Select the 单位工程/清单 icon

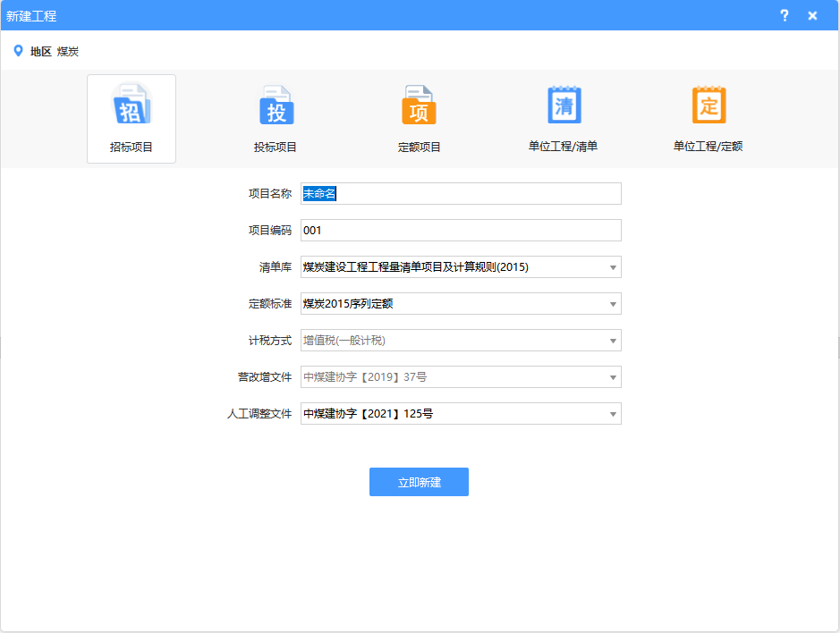(x=564, y=105)
